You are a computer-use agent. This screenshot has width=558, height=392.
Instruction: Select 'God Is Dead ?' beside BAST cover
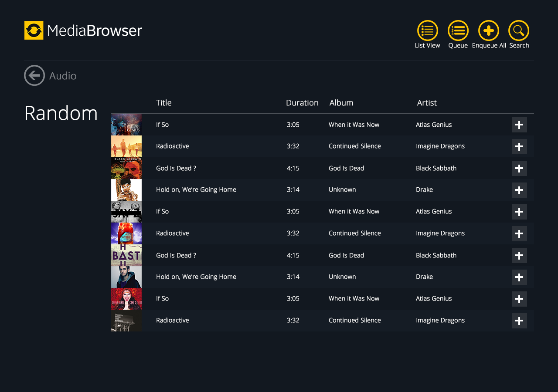tap(176, 255)
